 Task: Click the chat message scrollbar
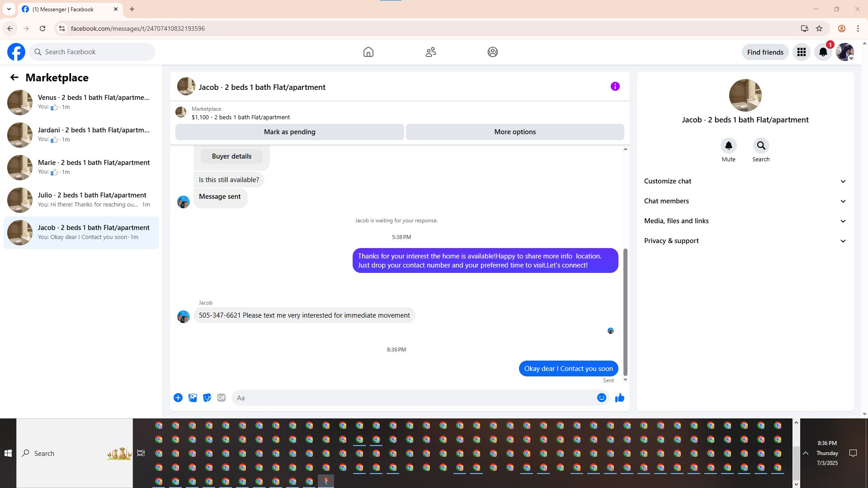625,312
